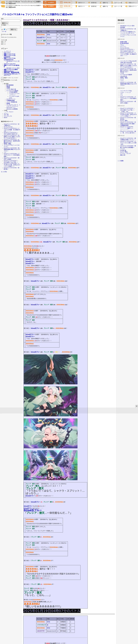Screen dimensions: 138x644
Task: Open No.50「運命」 in 更新履歴
Action: pos(124,121)
